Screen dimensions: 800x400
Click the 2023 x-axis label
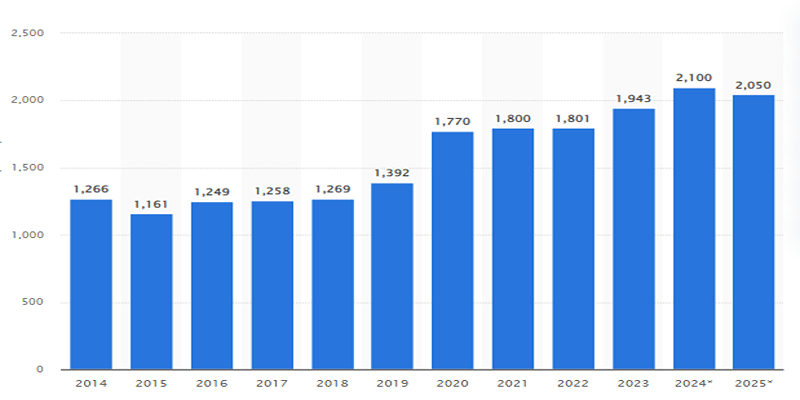coord(633,383)
